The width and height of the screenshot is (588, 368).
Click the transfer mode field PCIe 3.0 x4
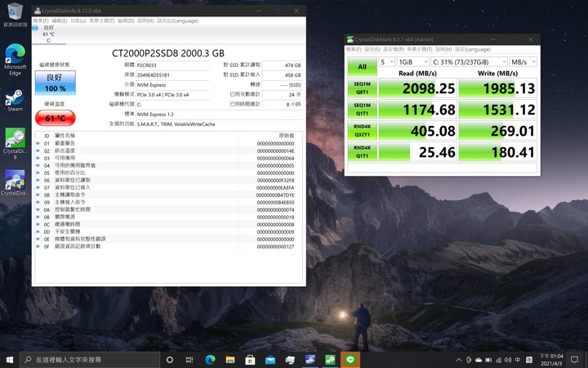click(172, 95)
